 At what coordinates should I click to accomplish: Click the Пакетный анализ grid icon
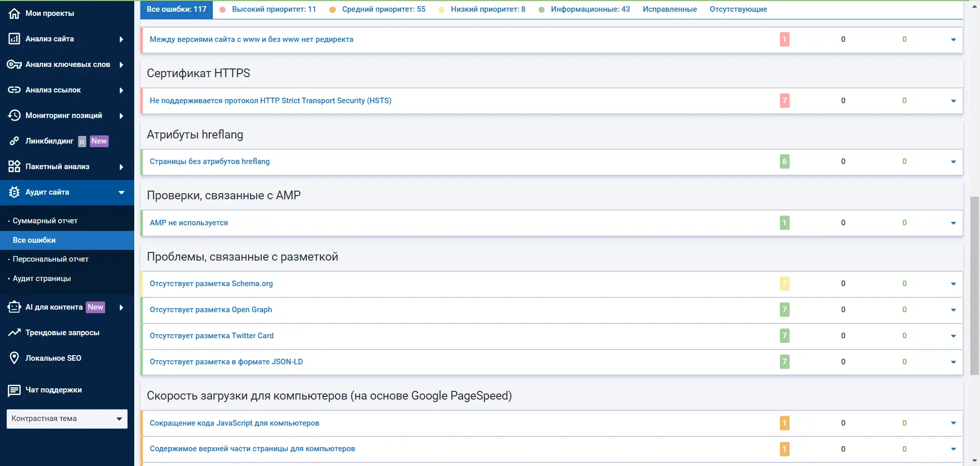click(x=14, y=167)
